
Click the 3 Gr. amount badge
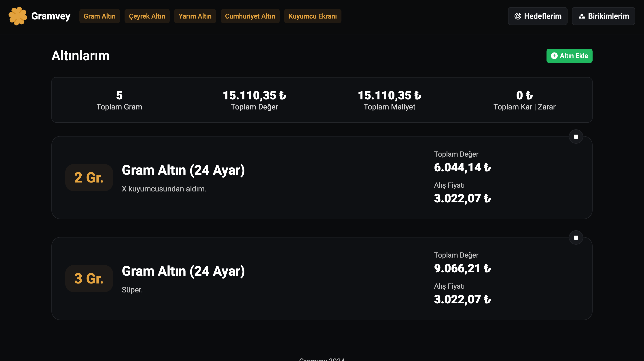tap(89, 279)
